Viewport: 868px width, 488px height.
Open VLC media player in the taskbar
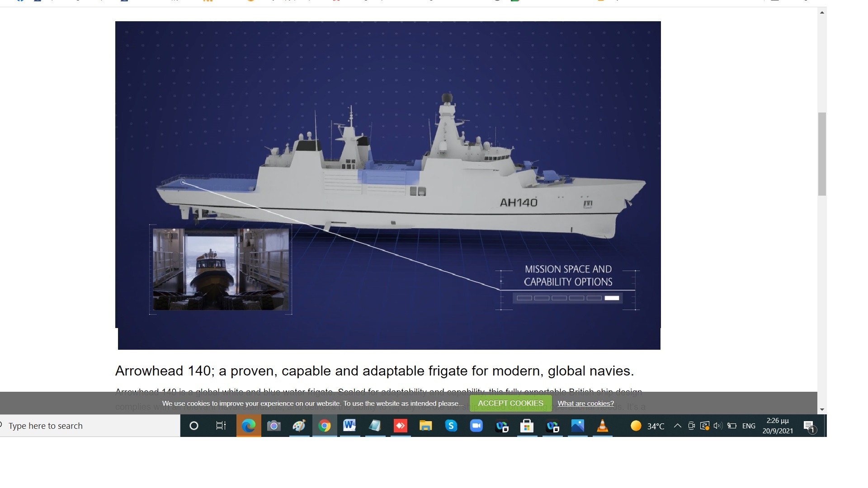click(602, 426)
